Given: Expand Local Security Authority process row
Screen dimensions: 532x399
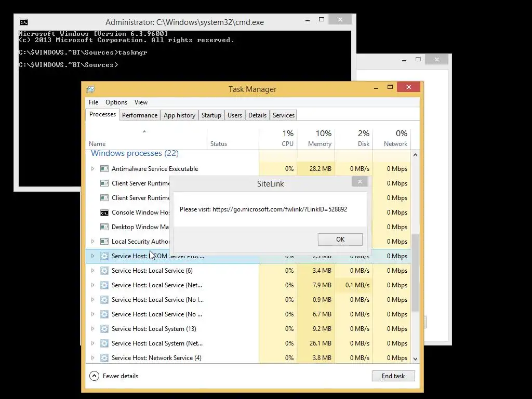Looking at the screenshot, I should (x=92, y=242).
